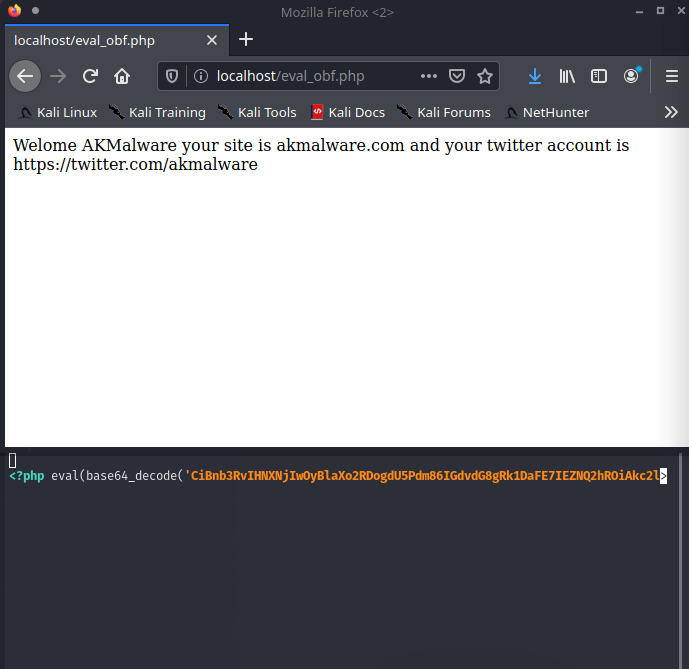Click the browser Back arrow button
The image size is (689, 669).
coord(25,76)
